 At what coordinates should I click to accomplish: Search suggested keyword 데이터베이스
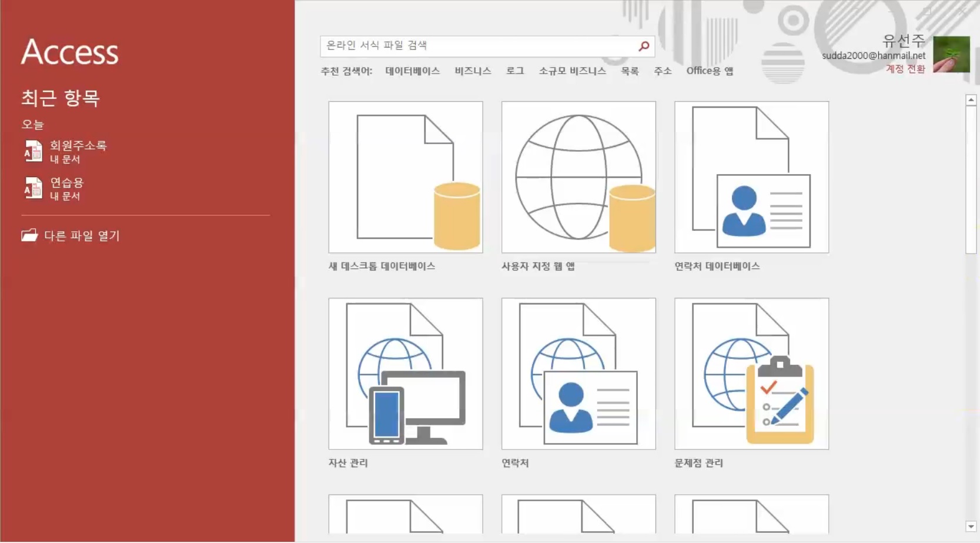point(413,71)
